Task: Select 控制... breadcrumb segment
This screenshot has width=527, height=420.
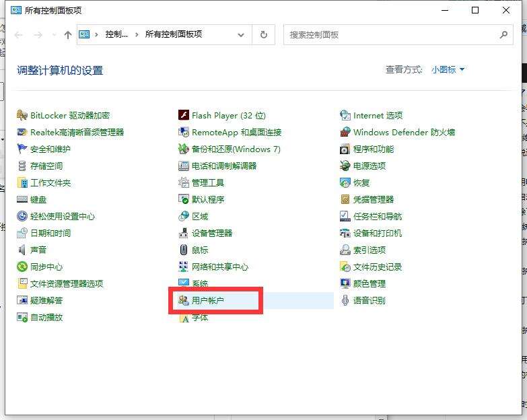Action: click(x=116, y=34)
